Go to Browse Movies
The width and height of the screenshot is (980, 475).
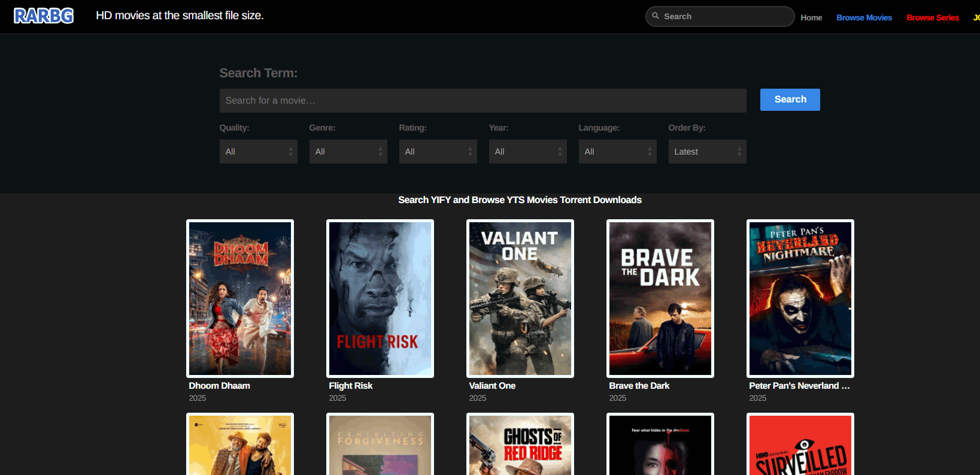pyautogui.click(x=864, y=17)
